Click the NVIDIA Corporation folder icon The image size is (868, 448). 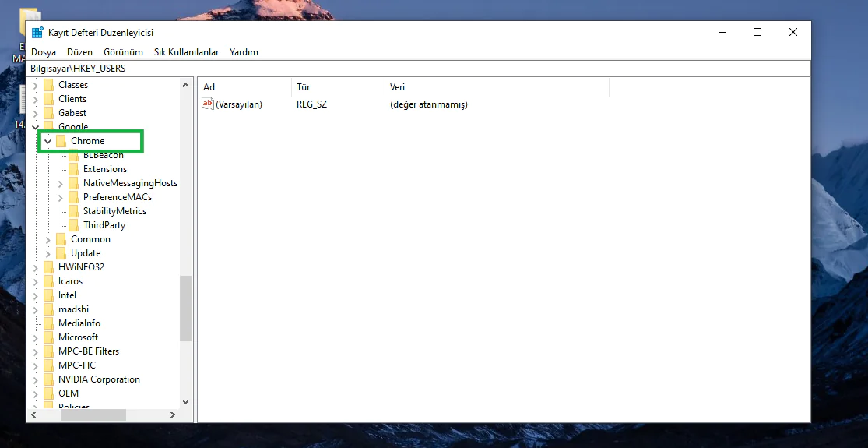49,379
